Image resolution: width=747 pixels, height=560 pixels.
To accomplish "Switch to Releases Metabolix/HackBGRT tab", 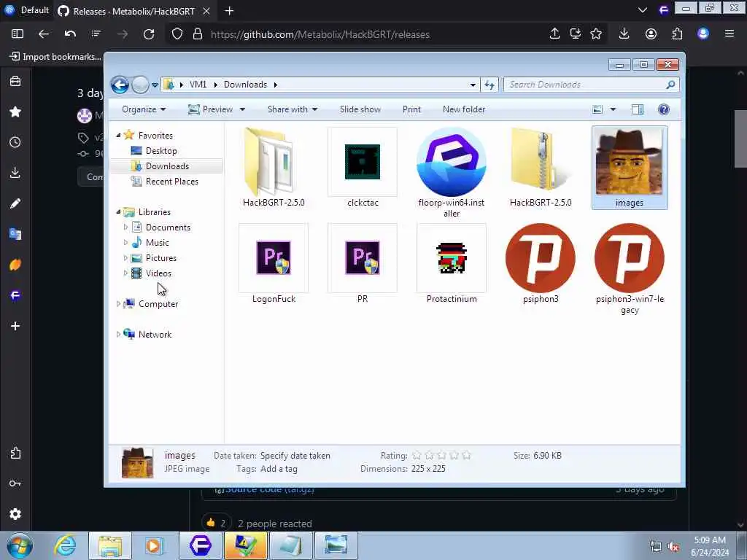I will [x=134, y=11].
